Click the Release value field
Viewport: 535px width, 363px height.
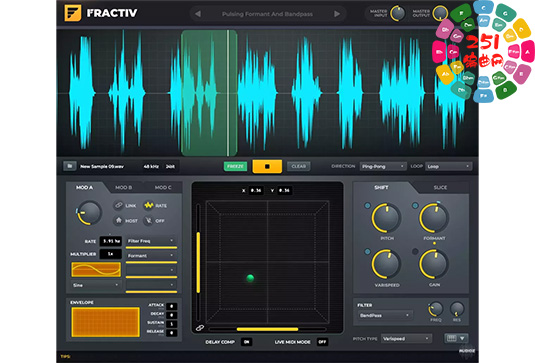pyautogui.click(x=172, y=333)
